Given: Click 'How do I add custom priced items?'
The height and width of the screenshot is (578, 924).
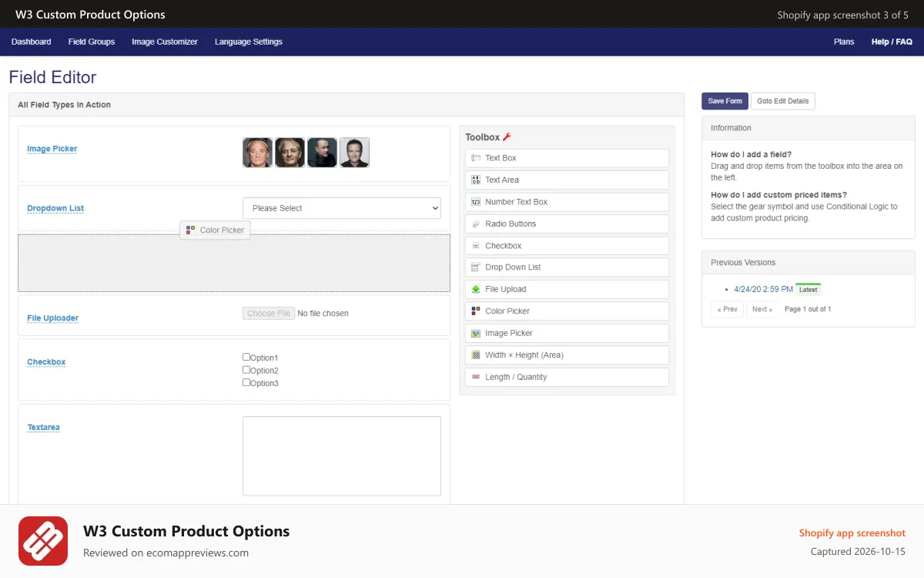Looking at the screenshot, I should [x=778, y=195].
